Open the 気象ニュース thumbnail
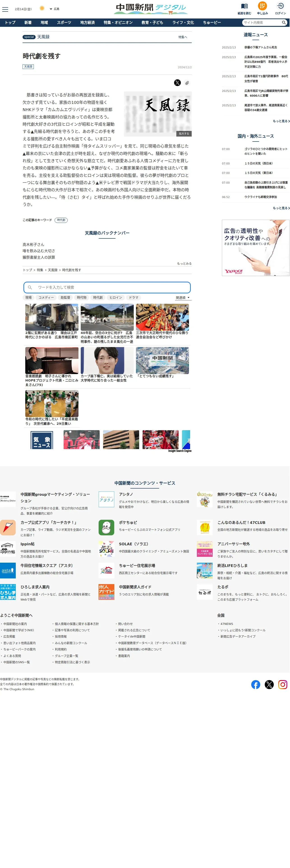This screenshot has height=868, width=290. [x=42, y=440]
